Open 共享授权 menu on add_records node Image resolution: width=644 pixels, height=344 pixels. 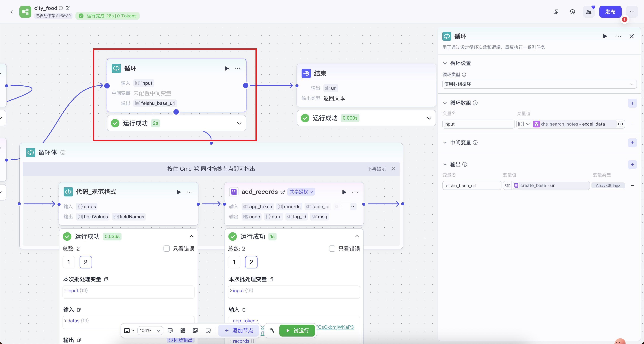[301, 192]
